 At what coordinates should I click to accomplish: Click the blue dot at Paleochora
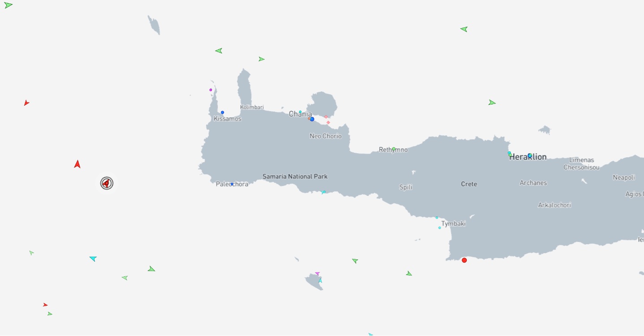232,184
